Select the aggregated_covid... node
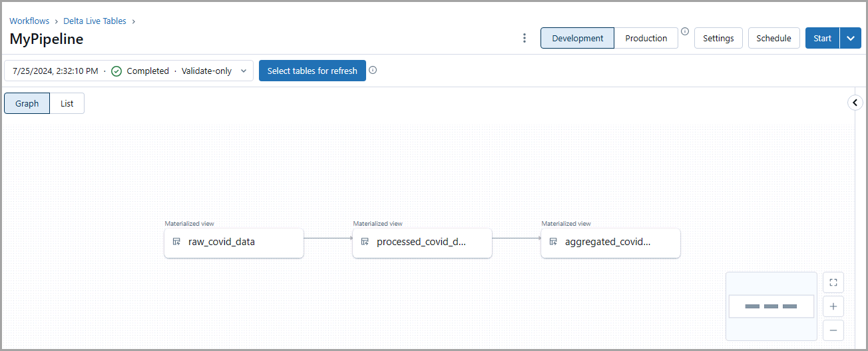The height and width of the screenshot is (351, 868). coord(610,242)
